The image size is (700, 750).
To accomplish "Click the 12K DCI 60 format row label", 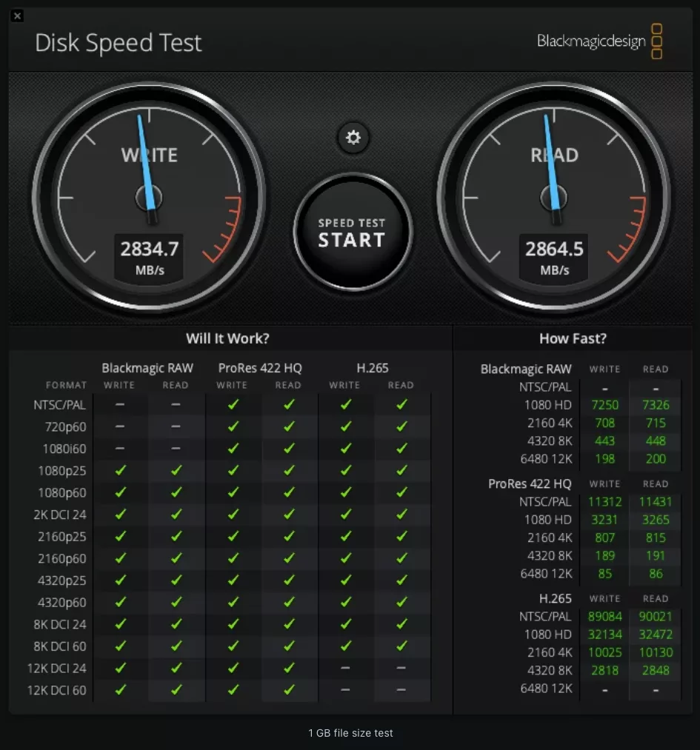I will tap(57, 690).
